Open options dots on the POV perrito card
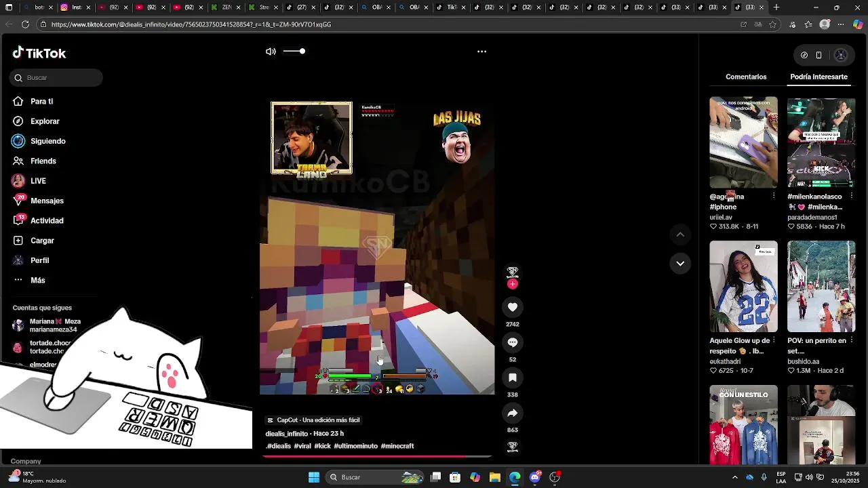868x488 pixels. tap(851, 340)
